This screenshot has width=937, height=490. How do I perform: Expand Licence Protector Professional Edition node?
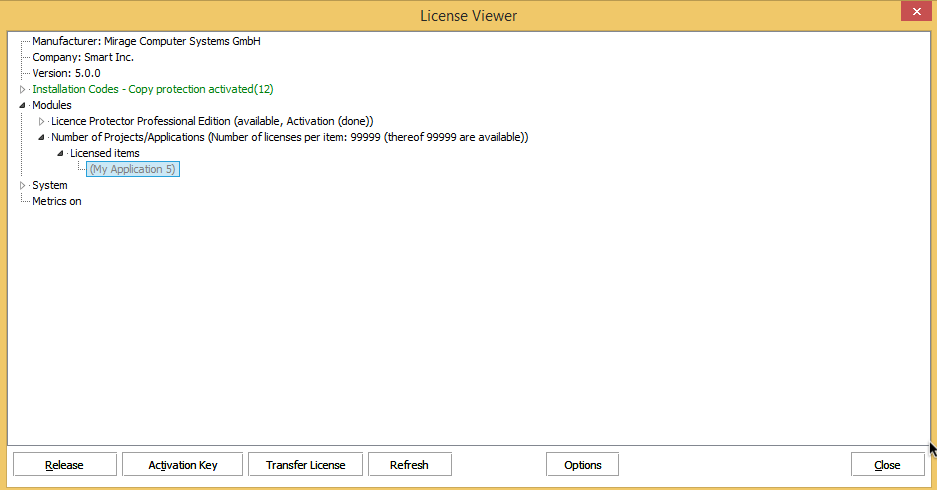pos(41,121)
